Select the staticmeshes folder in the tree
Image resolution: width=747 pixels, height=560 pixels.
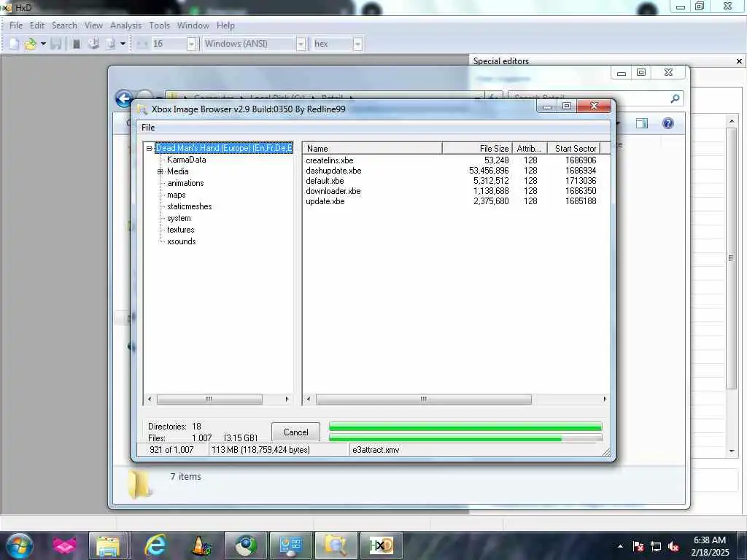point(189,206)
